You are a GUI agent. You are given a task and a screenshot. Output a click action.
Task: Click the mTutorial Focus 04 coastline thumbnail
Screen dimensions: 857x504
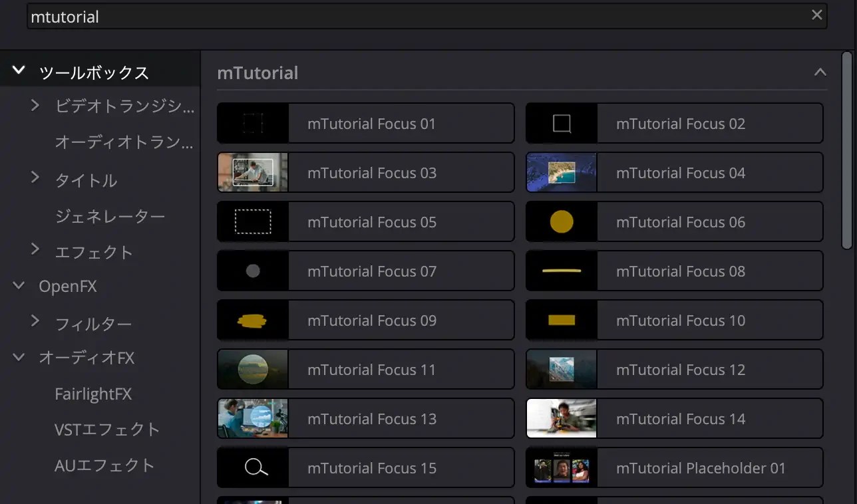pos(562,172)
